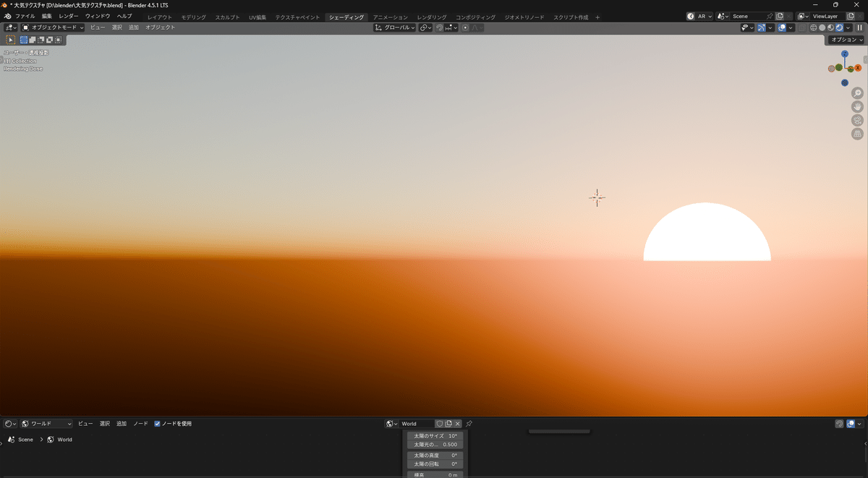Toggle camera view icon in viewport
868x478 pixels.
tap(857, 120)
